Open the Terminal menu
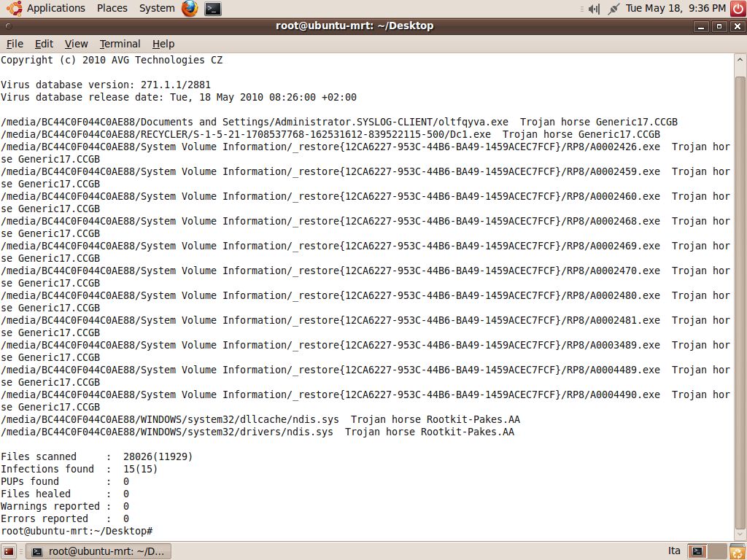 (120, 44)
